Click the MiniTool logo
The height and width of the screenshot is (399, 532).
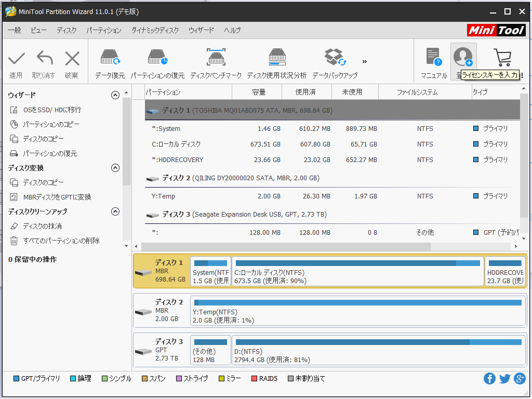(496, 30)
